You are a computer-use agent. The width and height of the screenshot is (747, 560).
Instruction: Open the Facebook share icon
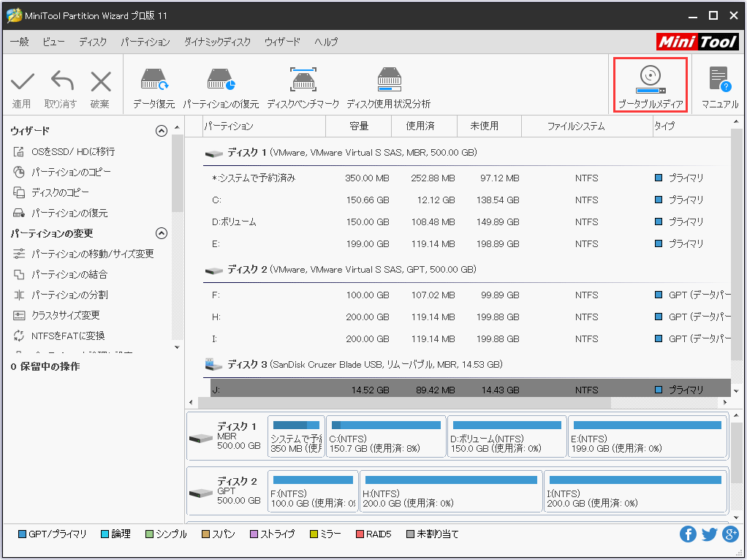[x=688, y=534]
